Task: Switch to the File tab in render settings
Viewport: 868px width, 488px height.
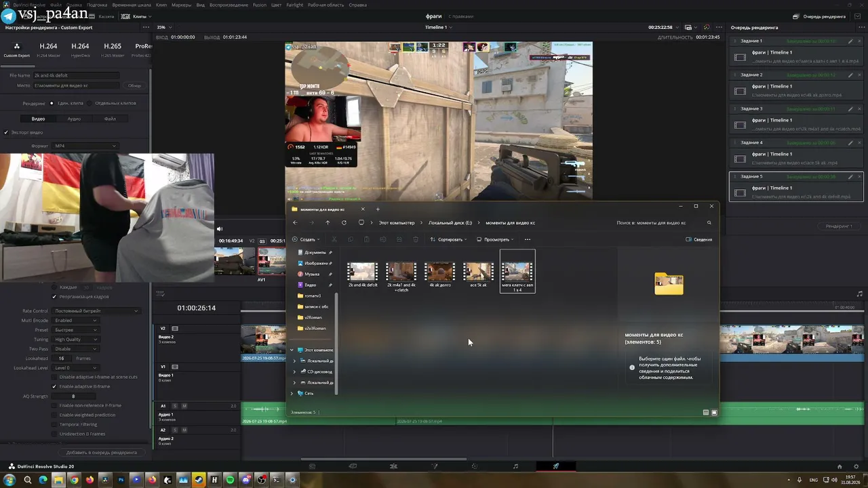Action: (x=110, y=119)
